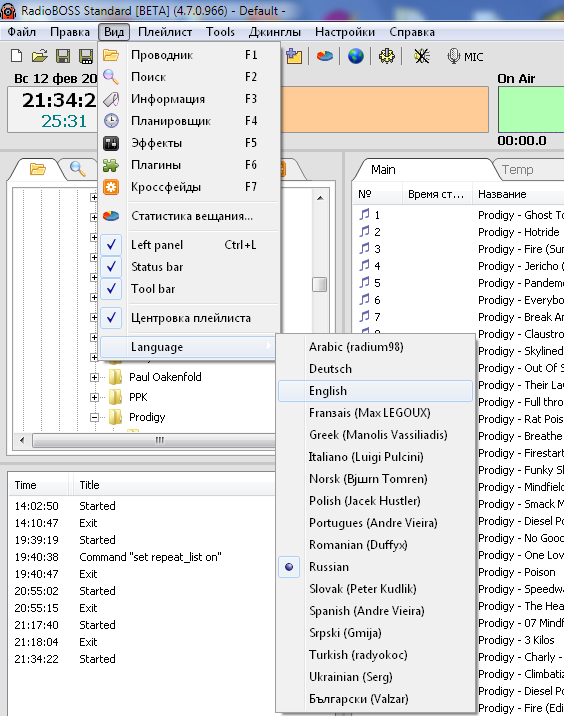The image size is (564, 716).
Task: Open the Джинглы menu
Action: pyautogui.click(x=274, y=32)
